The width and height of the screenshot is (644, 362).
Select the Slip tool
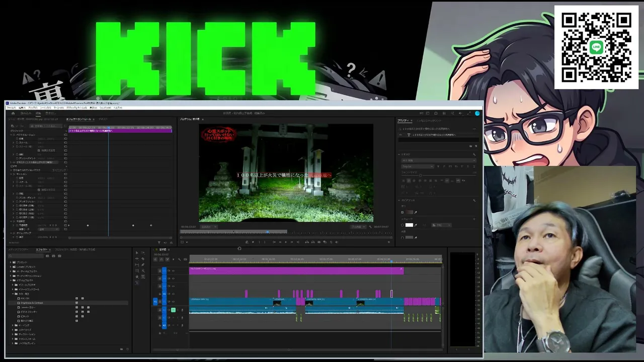[137, 265]
